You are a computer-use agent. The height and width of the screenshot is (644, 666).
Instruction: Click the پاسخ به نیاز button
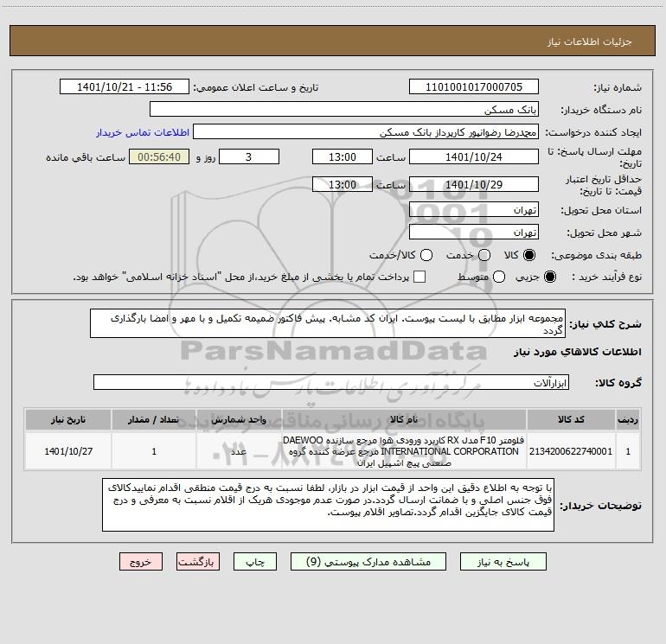click(x=503, y=562)
